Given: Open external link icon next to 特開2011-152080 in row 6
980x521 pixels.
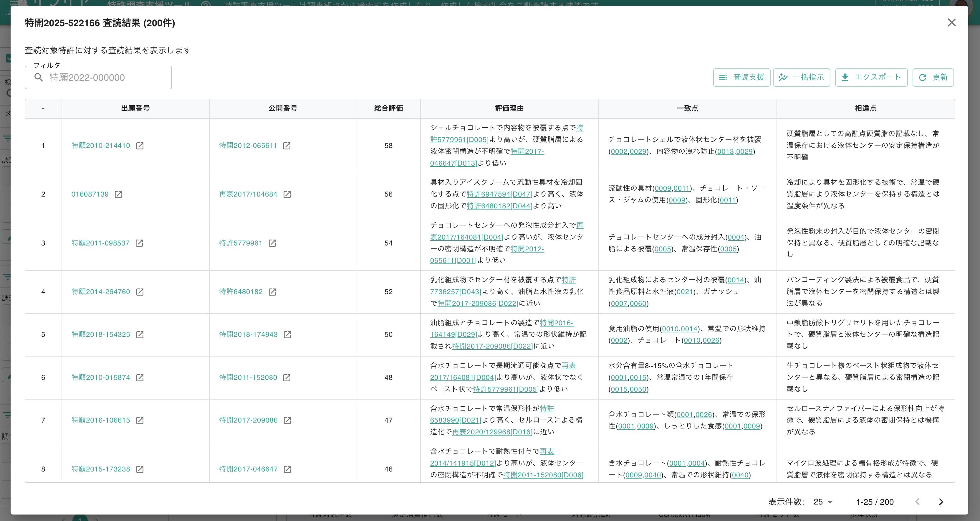Looking at the screenshot, I should [x=287, y=377].
